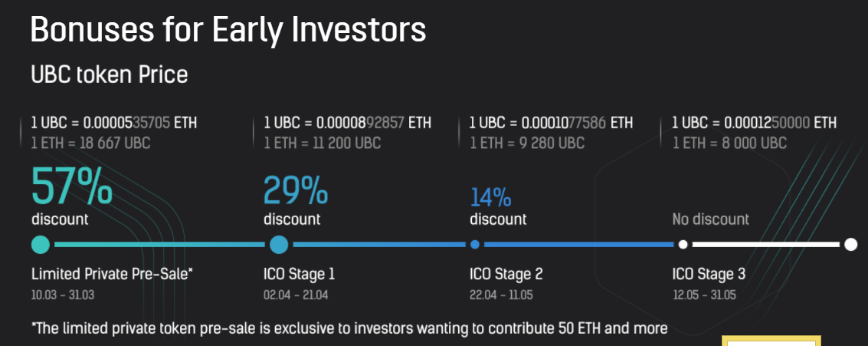The image size is (868, 346).
Task: Click the white timeline segment for Stage 3
Action: [x=765, y=244]
